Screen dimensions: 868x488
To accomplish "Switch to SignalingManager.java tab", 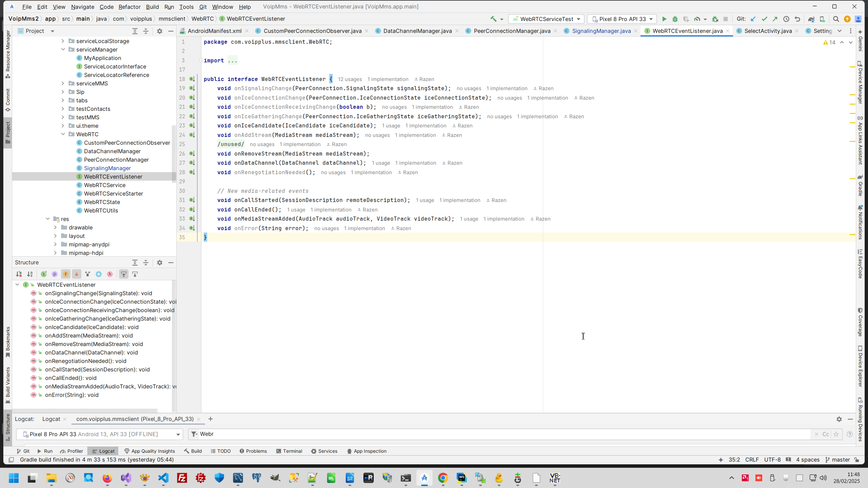I will pyautogui.click(x=601, y=31).
